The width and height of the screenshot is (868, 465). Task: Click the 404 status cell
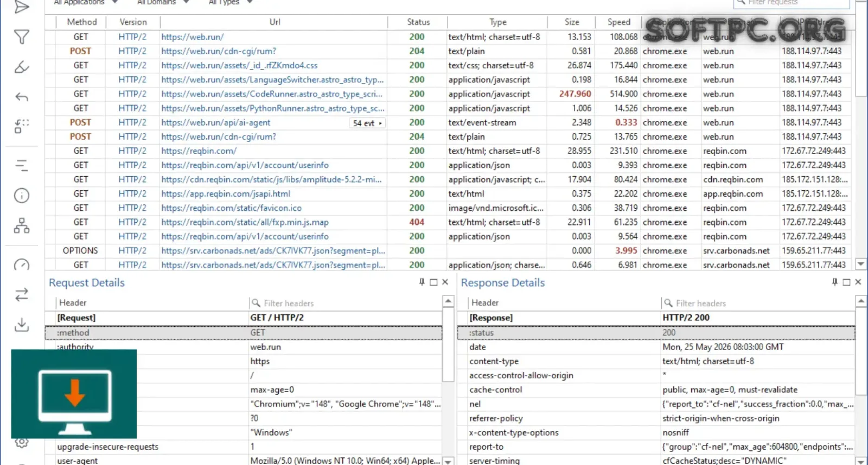(417, 222)
